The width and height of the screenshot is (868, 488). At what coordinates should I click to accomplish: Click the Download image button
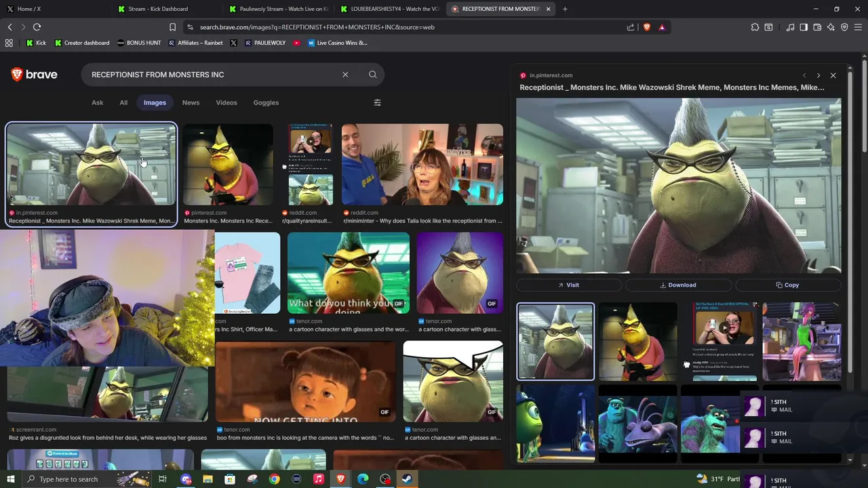point(678,285)
